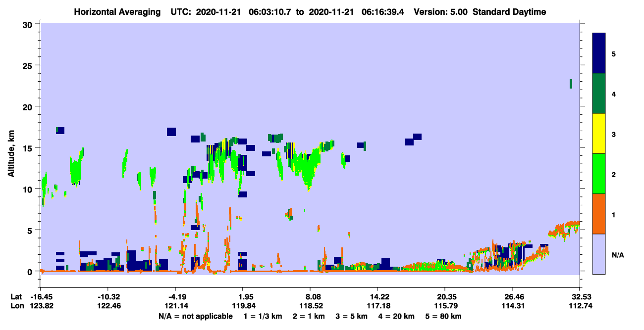Click the '1 = 1/3 km' legend text
Viewport: 644px width, 330px height.
point(263,316)
